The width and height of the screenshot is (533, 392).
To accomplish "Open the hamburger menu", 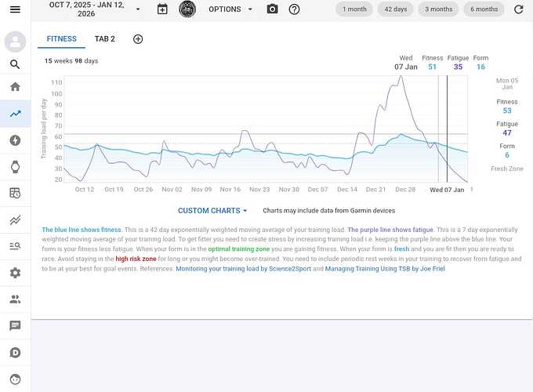I will click(x=15, y=9).
